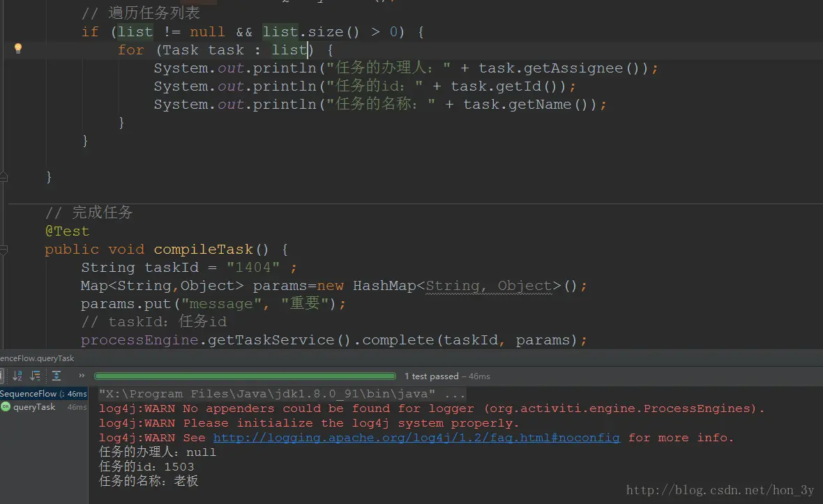
Task: Open the log4j FAQ noconfig link
Action: tap(416, 438)
